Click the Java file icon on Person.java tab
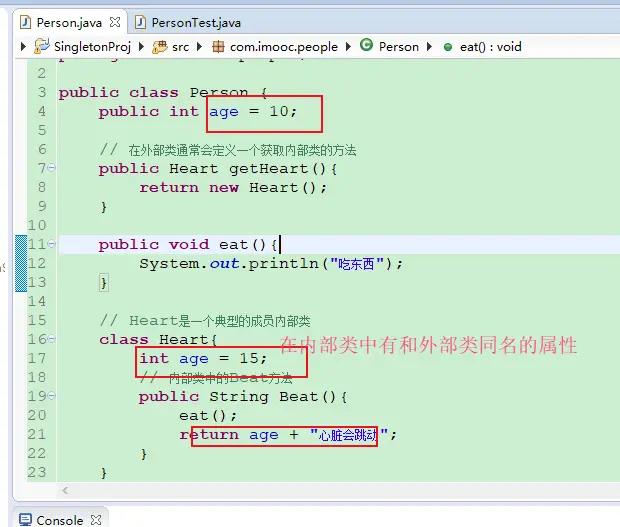The image size is (620, 527). tap(25, 23)
